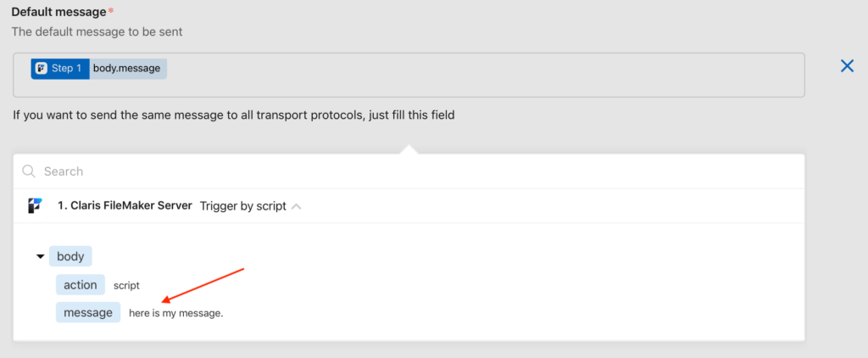Screen dimensions: 868x358
Task: Click the transport protocols hint text
Action: click(x=234, y=115)
